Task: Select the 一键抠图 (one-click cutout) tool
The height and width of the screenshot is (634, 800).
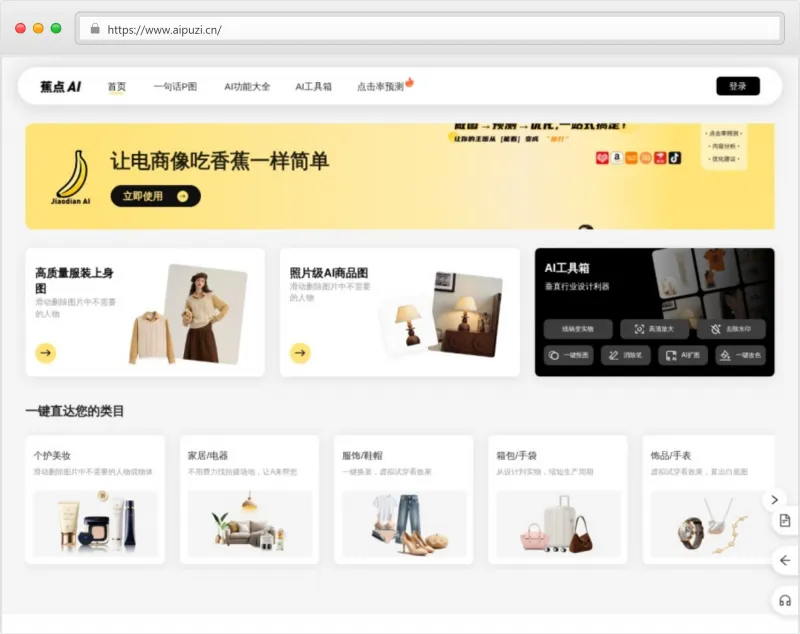Action: (x=568, y=355)
